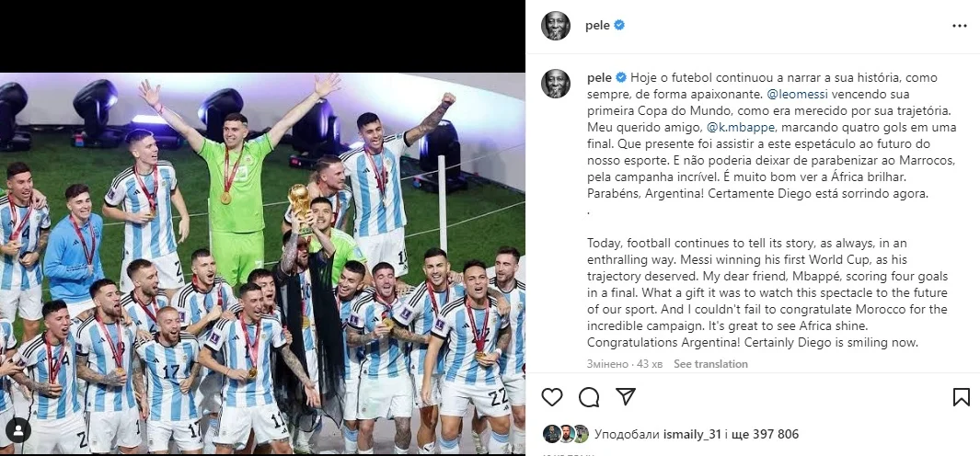Open pele avatar beside the caption
This screenshot has width=980, height=456.
[556, 83]
